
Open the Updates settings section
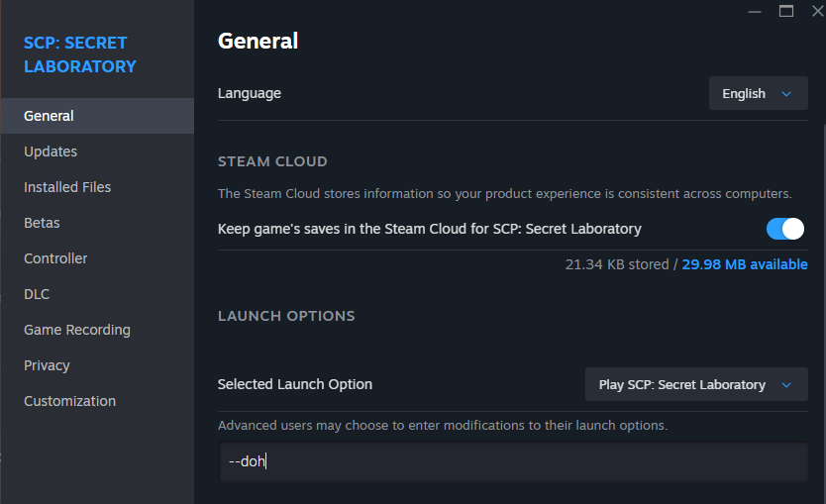51,151
